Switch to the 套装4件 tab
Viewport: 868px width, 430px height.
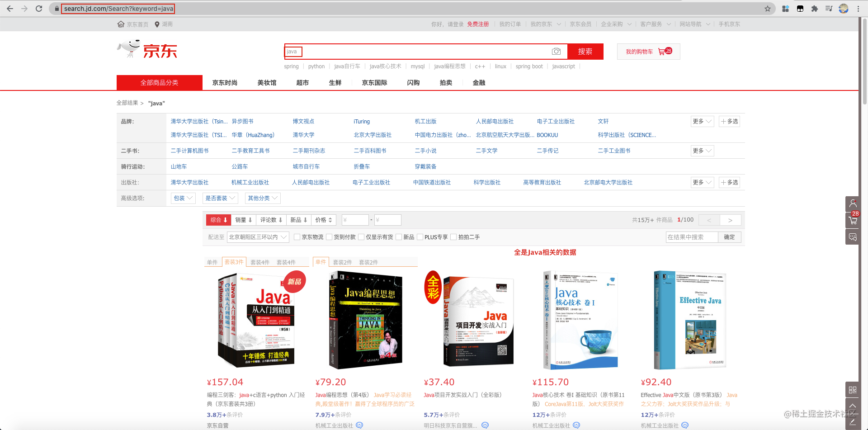pyautogui.click(x=260, y=262)
